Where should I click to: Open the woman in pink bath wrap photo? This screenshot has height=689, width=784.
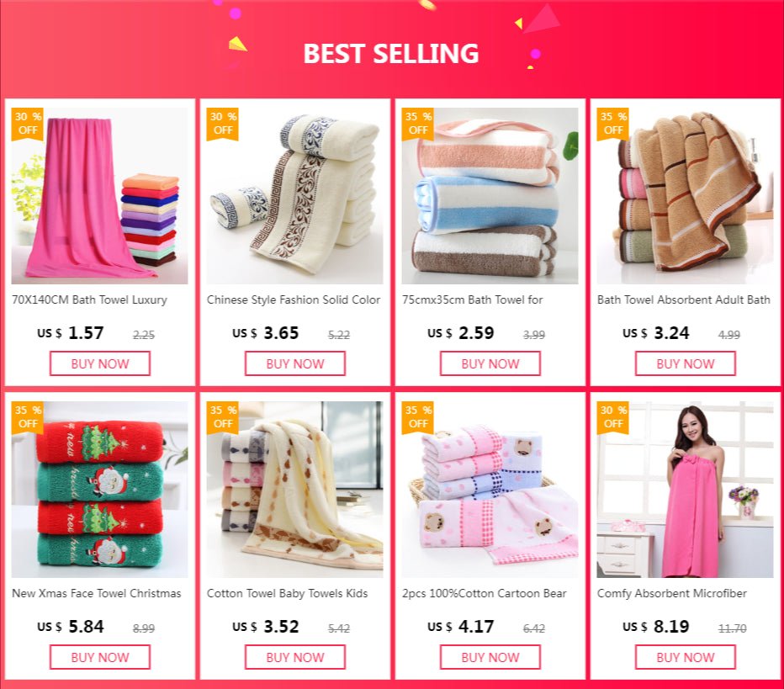(685, 490)
